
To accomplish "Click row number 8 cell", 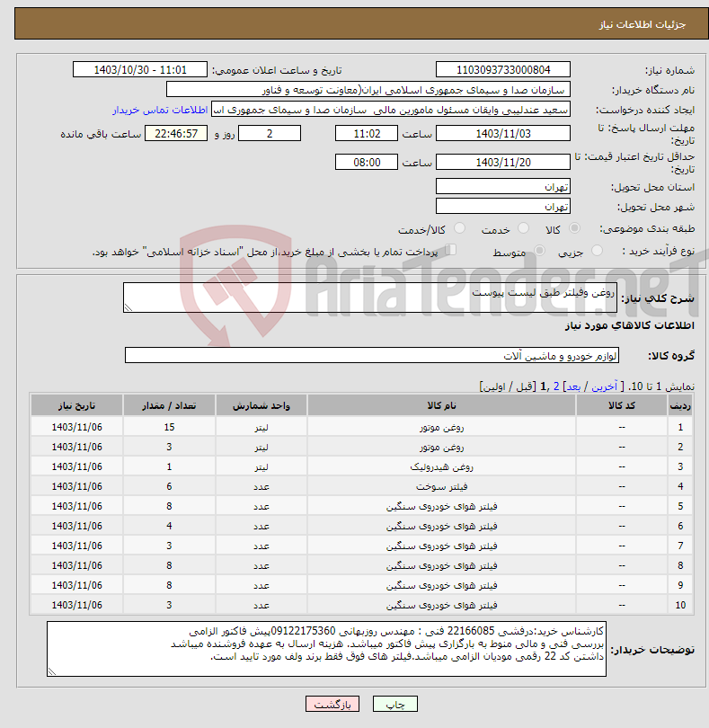I will (x=680, y=565).
